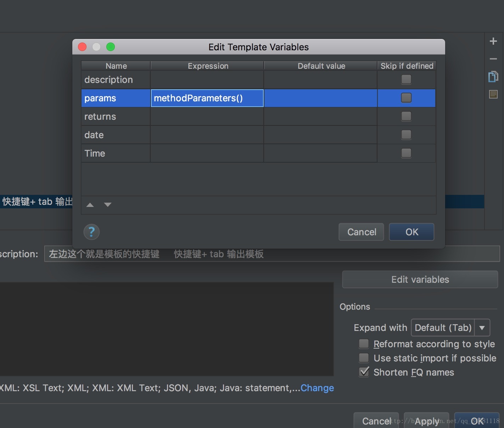This screenshot has width=504, height=428.
Task: Move variable down with down arrow
Action: [108, 205]
